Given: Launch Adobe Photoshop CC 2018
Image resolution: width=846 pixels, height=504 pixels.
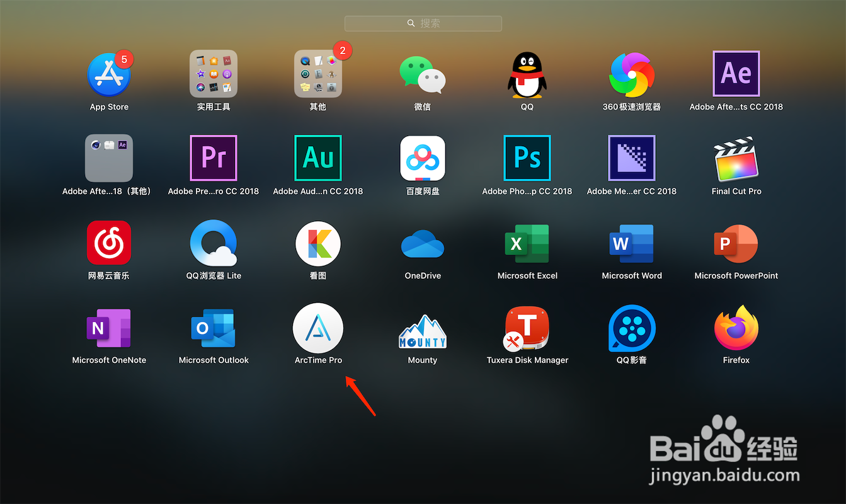Looking at the screenshot, I should pyautogui.click(x=527, y=158).
